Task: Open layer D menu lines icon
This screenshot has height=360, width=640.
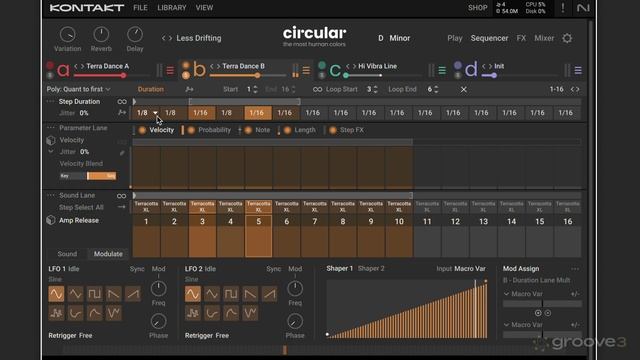Action: click(578, 71)
